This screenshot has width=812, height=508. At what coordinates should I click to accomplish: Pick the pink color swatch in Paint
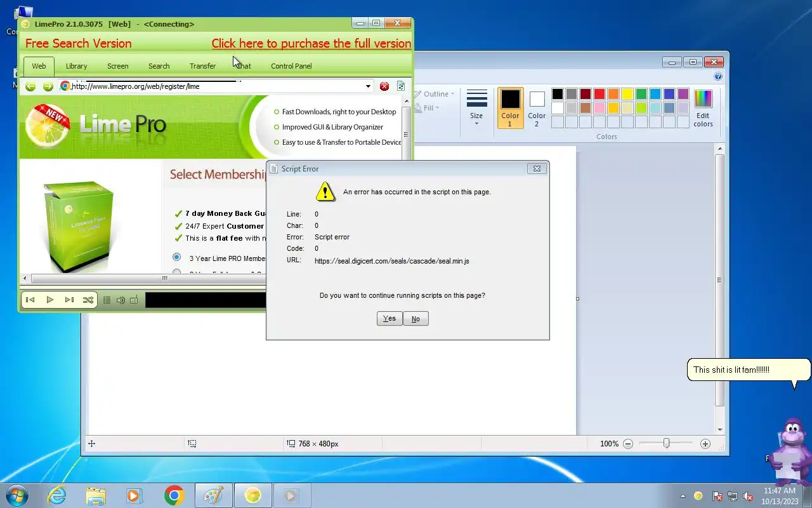pos(599,108)
